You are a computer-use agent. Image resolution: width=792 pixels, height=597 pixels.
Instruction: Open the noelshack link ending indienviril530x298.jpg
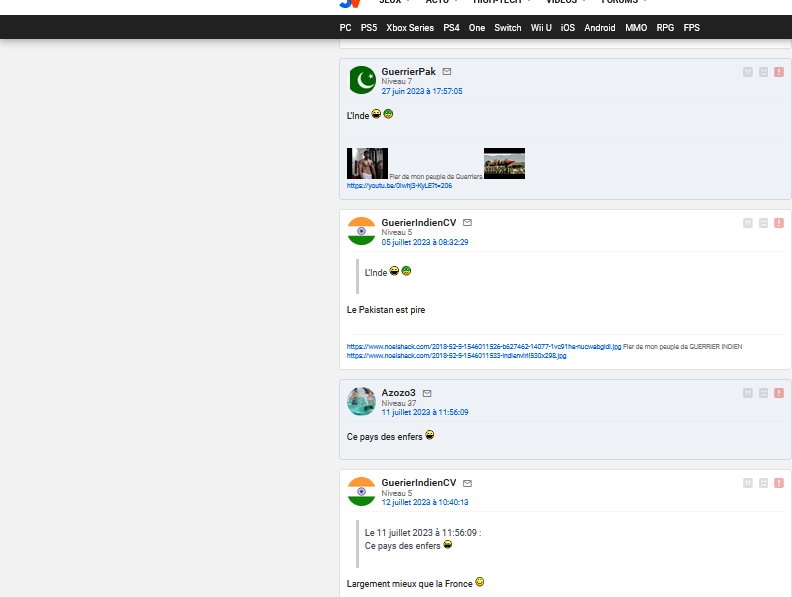tap(456, 356)
